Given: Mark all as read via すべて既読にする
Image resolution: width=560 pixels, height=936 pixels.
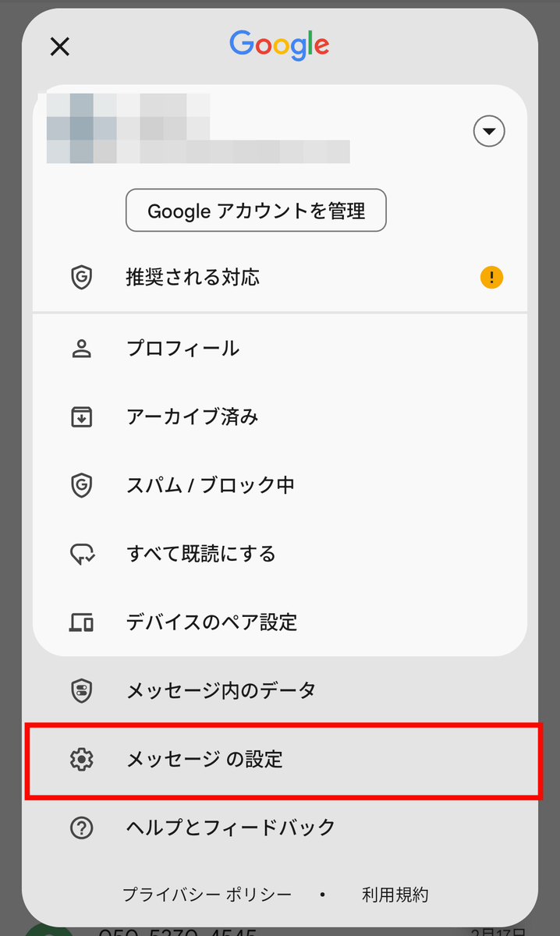Looking at the screenshot, I should [201, 555].
